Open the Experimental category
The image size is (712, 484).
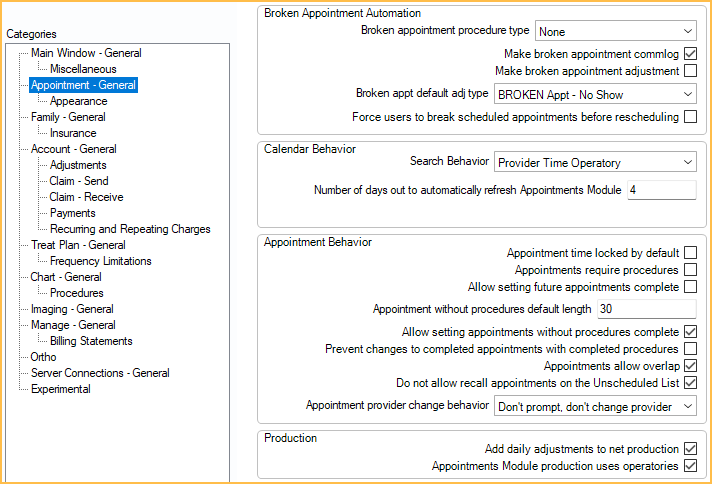pyautogui.click(x=61, y=389)
